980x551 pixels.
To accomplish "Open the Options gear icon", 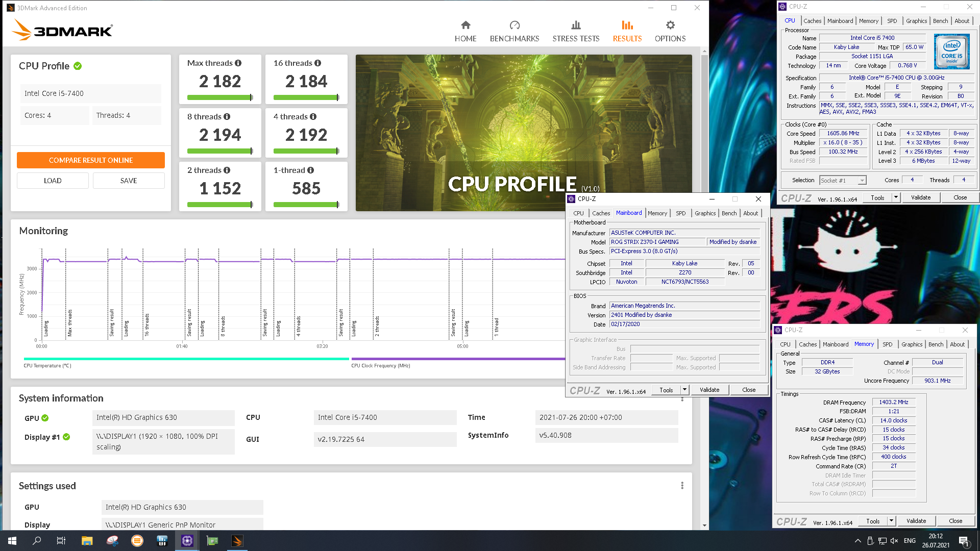I will (x=670, y=25).
